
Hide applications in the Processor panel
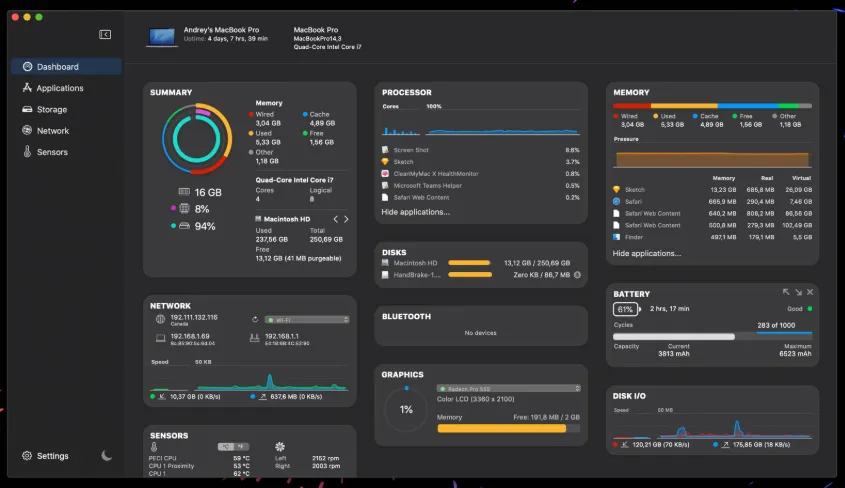pyautogui.click(x=415, y=212)
